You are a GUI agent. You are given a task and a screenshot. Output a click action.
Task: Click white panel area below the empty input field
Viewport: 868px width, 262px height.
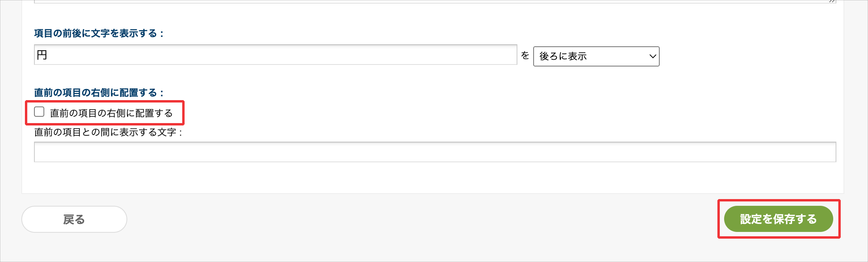pos(435,178)
